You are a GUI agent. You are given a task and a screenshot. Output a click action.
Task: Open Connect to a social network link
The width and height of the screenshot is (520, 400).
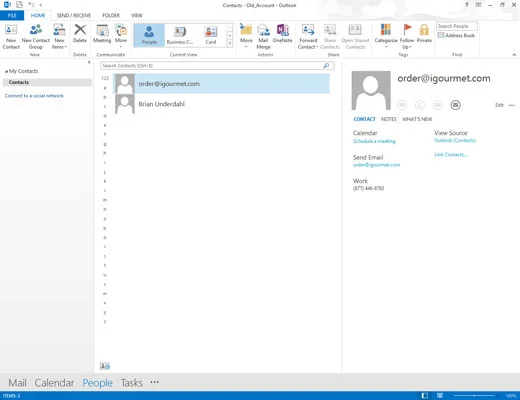click(x=34, y=96)
